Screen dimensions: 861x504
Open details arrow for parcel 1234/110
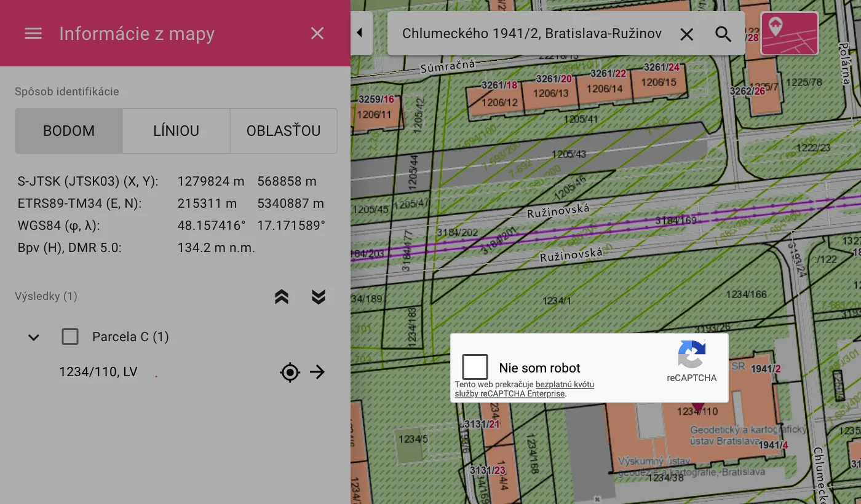(x=317, y=372)
